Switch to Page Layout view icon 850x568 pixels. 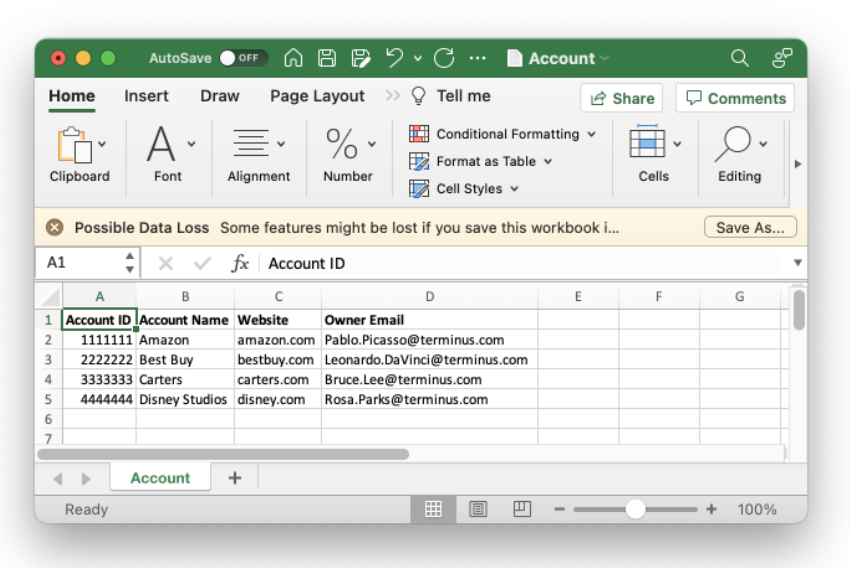(x=478, y=509)
